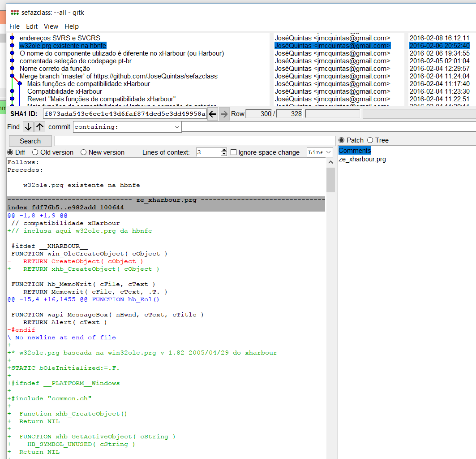The image size is (476, 459).
Task: Click the gitk app icon in title bar
Action: pos(15,13)
